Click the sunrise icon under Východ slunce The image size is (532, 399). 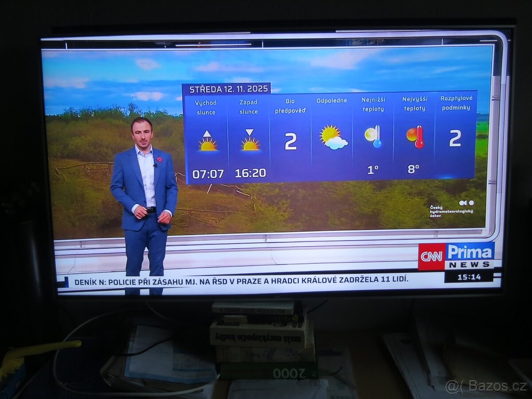pos(207,141)
